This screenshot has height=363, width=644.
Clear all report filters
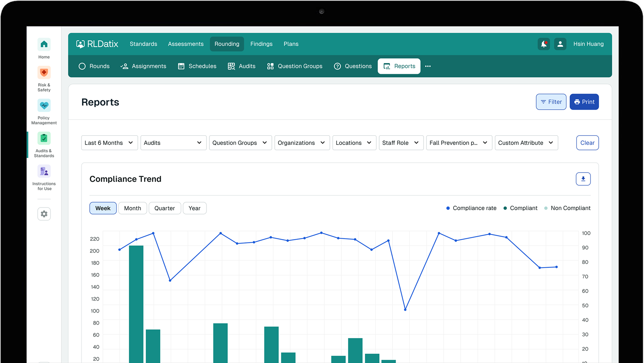click(x=587, y=143)
